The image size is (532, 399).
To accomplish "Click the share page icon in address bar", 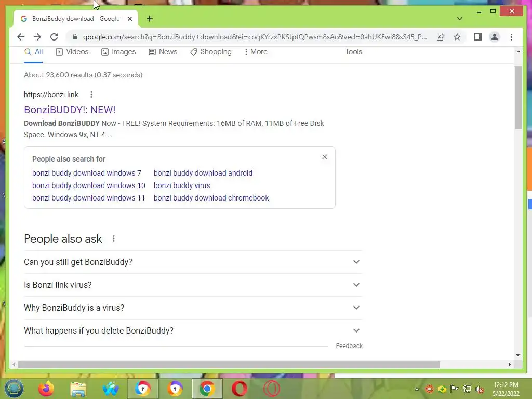I will 441,37.
